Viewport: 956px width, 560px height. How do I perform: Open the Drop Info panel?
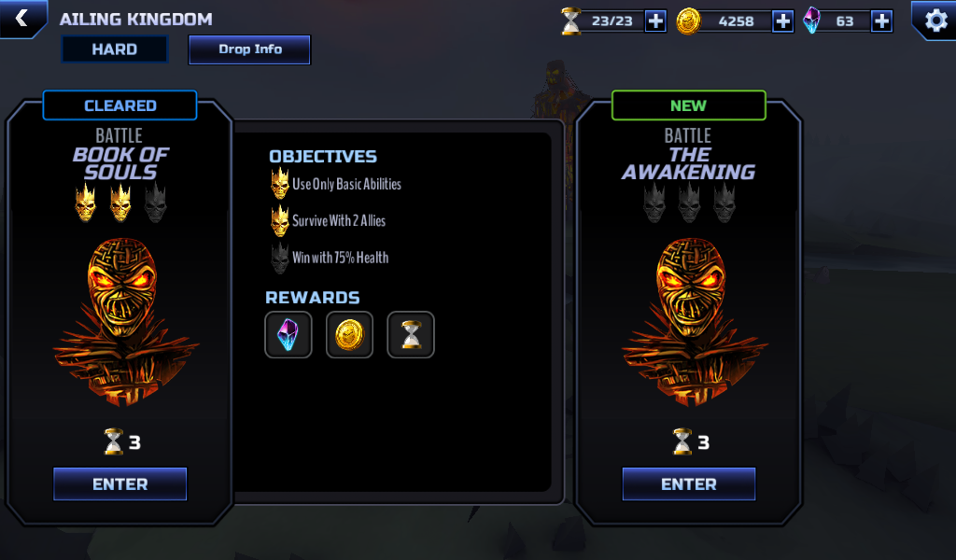point(250,49)
